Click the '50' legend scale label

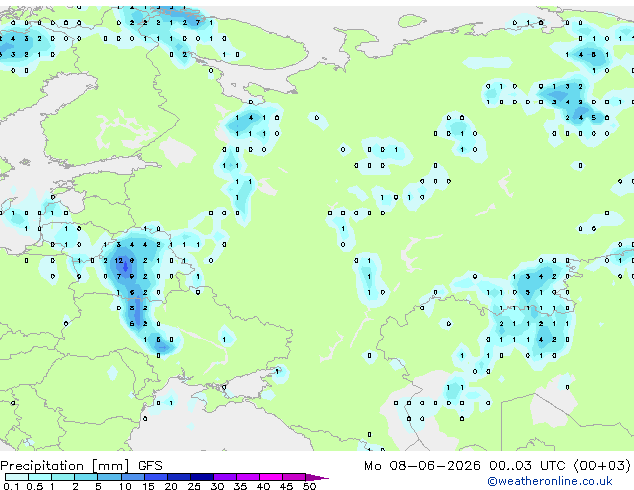[310, 486]
